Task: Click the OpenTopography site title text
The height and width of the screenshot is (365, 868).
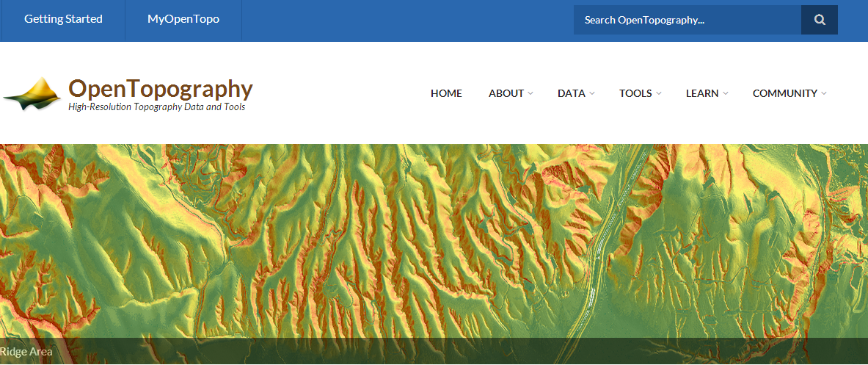Action: [161, 89]
